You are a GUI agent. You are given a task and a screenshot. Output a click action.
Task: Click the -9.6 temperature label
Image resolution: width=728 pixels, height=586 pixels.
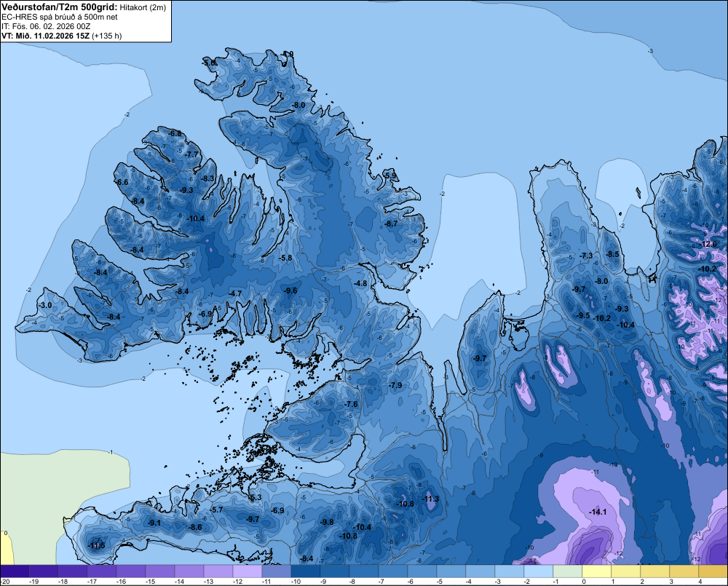coord(290,290)
